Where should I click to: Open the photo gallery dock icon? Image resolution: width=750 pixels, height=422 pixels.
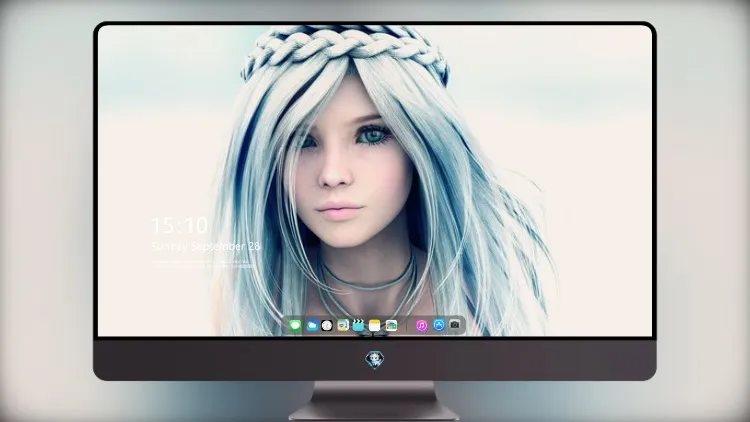pyautogui.click(x=391, y=325)
